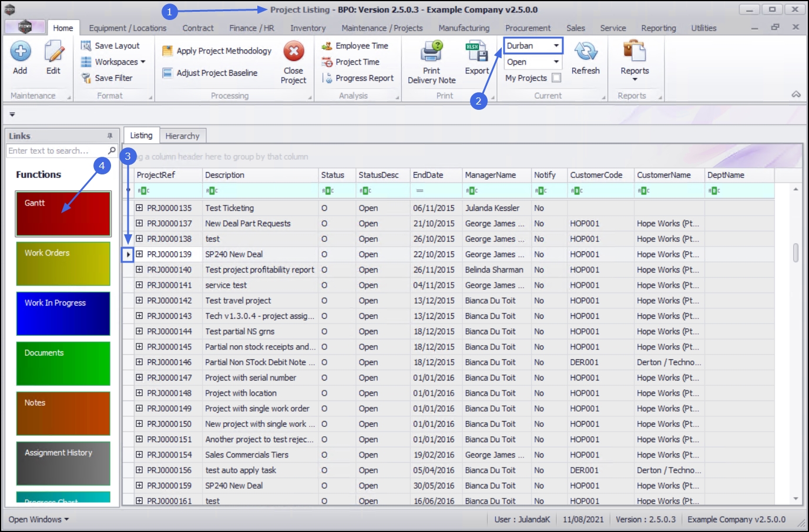809x532 pixels.
Task: Click the Links search text field
Action: 56,151
